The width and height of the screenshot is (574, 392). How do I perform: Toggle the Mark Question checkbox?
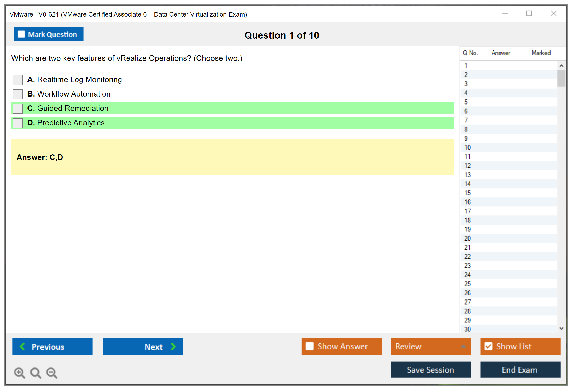click(21, 34)
